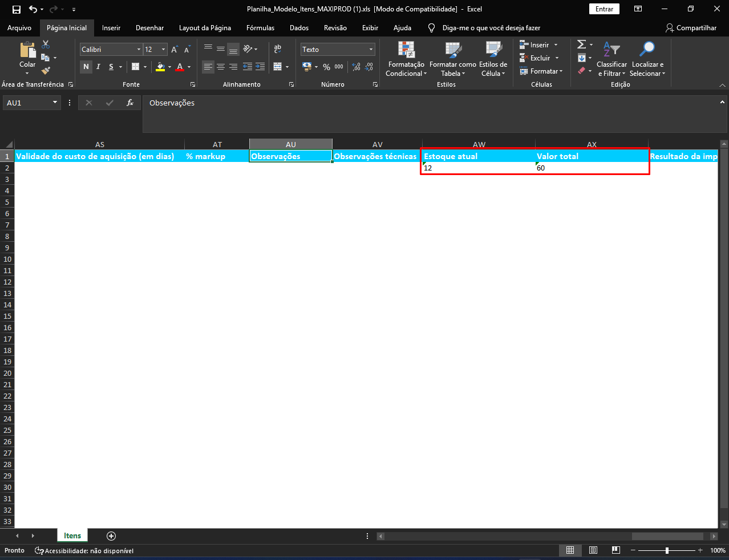Toggle bold formatting (N button)
Image resolution: width=729 pixels, height=560 pixels.
(86, 67)
